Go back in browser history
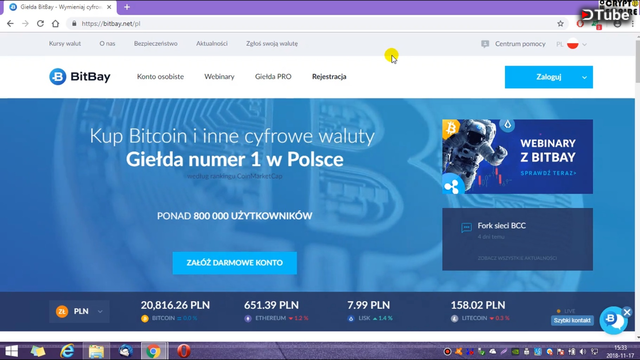 (x=10, y=24)
